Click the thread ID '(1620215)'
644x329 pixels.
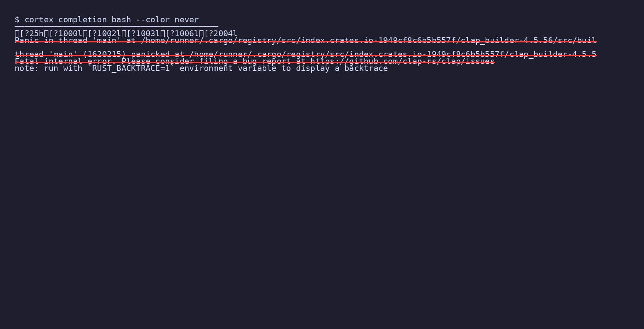104,54
